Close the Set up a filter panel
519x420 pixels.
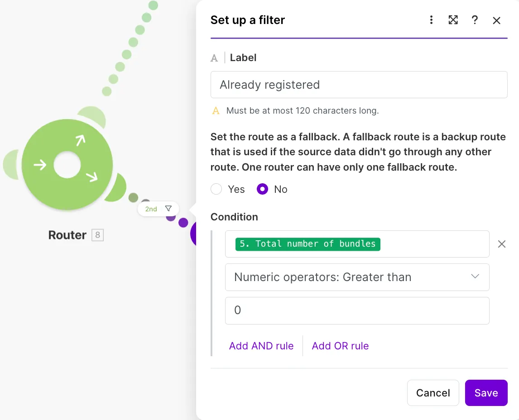pos(496,20)
